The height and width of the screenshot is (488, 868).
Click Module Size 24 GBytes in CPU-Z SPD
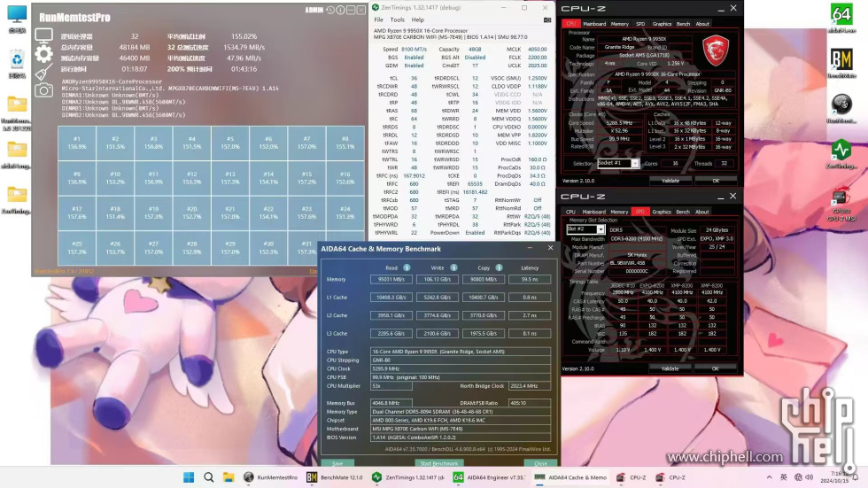click(x=717, y=230)
